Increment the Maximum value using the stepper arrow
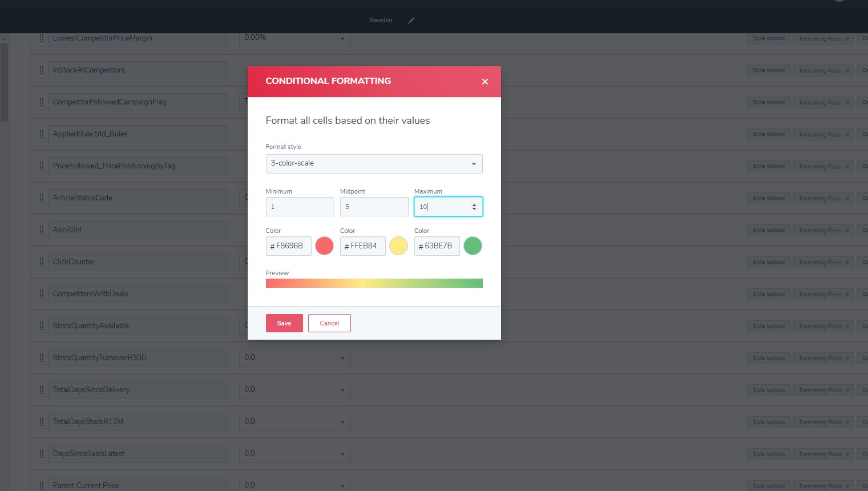This screenshot has height=491, width=868. [x=474, y=204]
